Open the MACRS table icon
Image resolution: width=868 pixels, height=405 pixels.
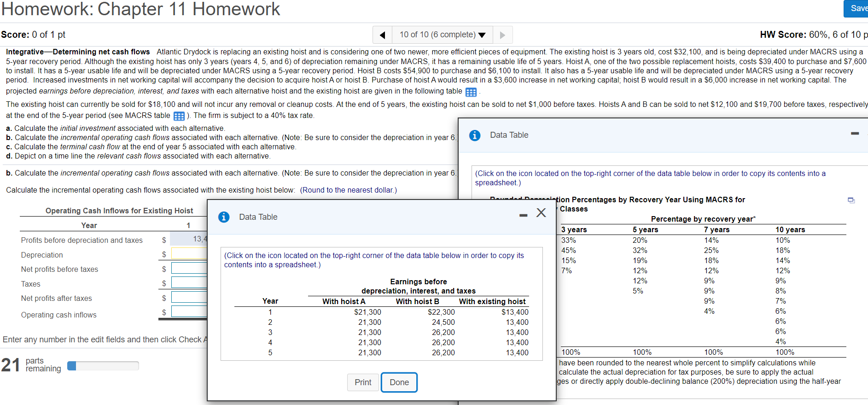coord(179,116)
